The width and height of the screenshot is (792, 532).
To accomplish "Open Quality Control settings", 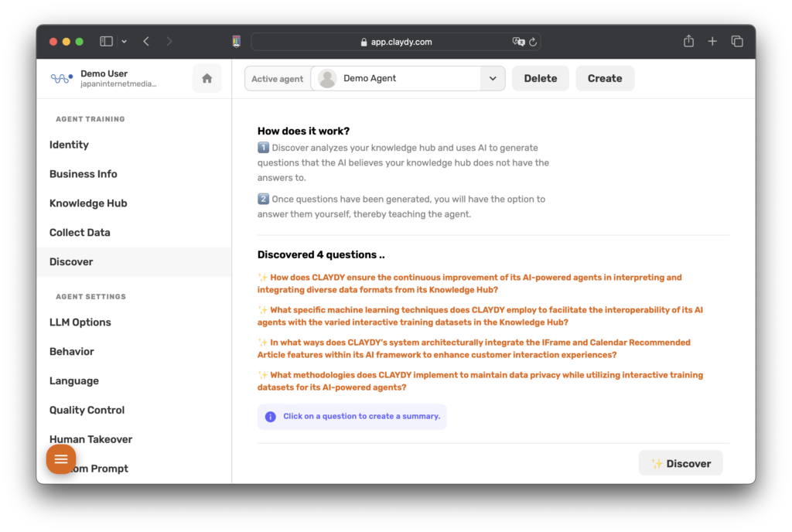I will pyautogui.click(x=87, y=410).
